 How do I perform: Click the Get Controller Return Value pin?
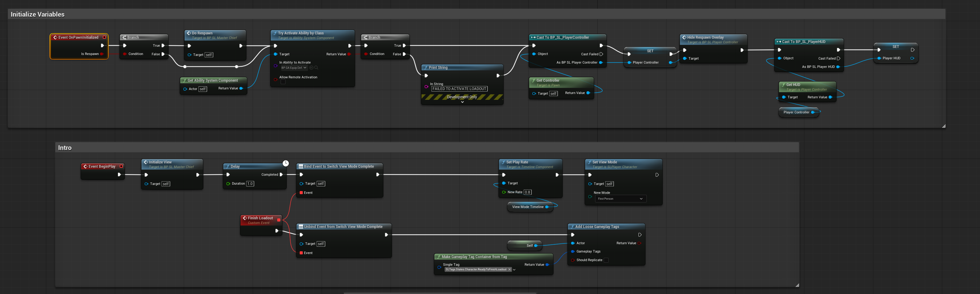(588, 93)
